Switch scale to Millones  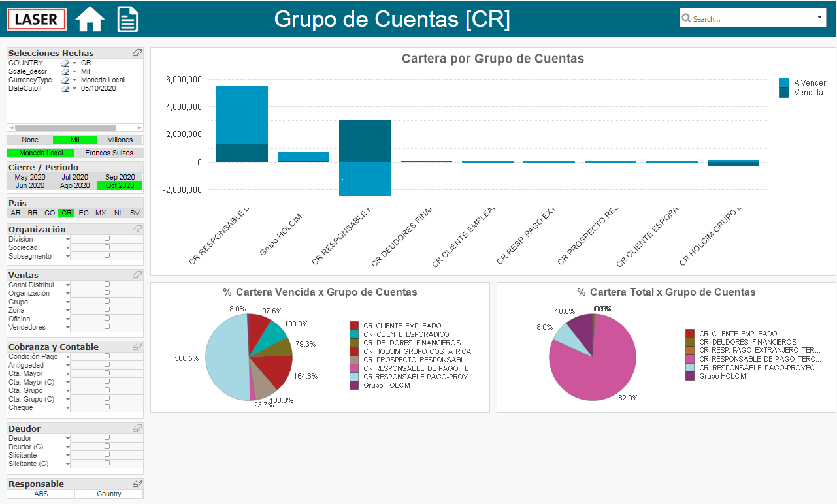pyautogui.click(x=120, y=140)
